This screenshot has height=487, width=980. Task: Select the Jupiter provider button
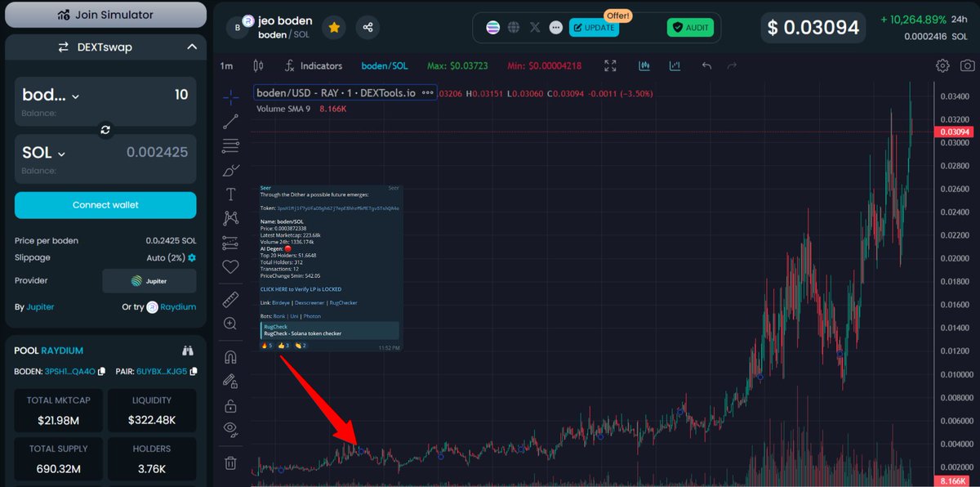[149, 280]
